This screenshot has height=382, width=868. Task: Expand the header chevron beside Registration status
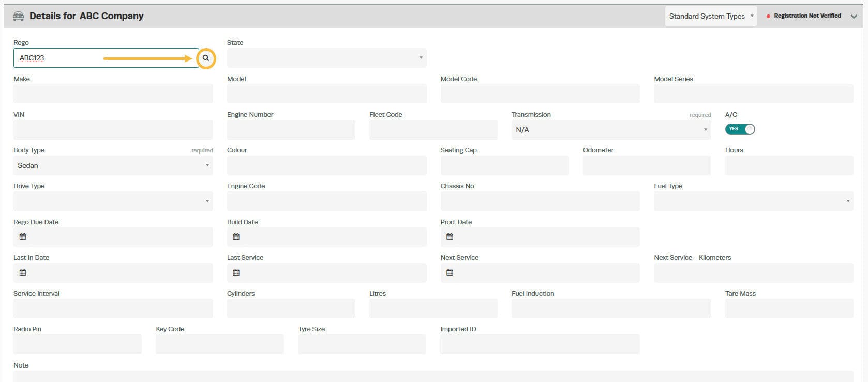[854, 17]
